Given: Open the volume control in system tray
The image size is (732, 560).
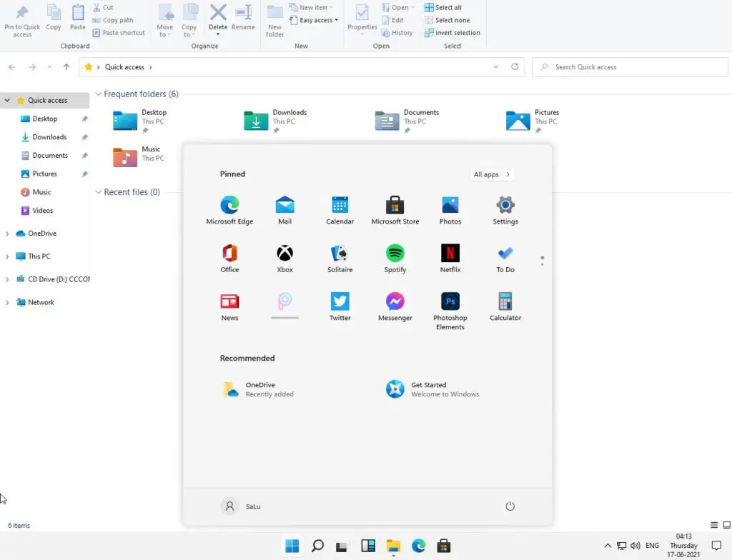Looking at the screenshot, I should pyautogui.click(x=635, y=546).
